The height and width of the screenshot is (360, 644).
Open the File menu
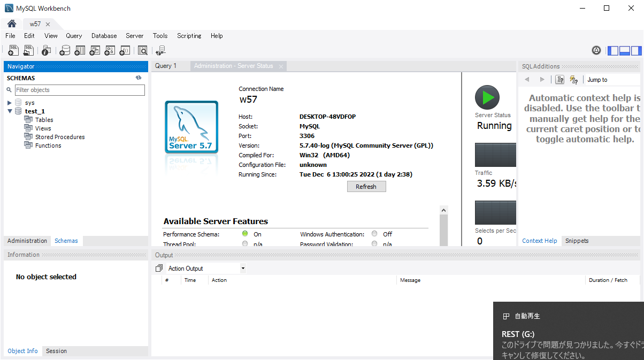click(x=10, y=36)
